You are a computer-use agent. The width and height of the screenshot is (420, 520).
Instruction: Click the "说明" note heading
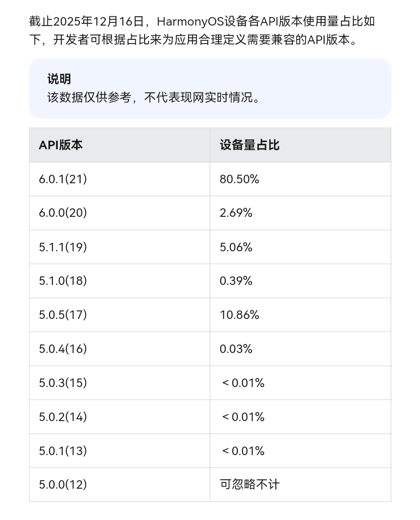coord(59,79)
